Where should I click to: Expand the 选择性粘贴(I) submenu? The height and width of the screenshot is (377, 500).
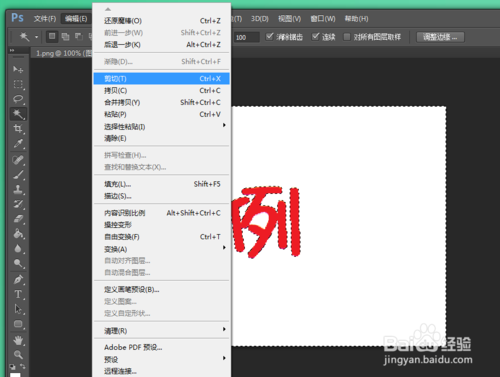162,126
